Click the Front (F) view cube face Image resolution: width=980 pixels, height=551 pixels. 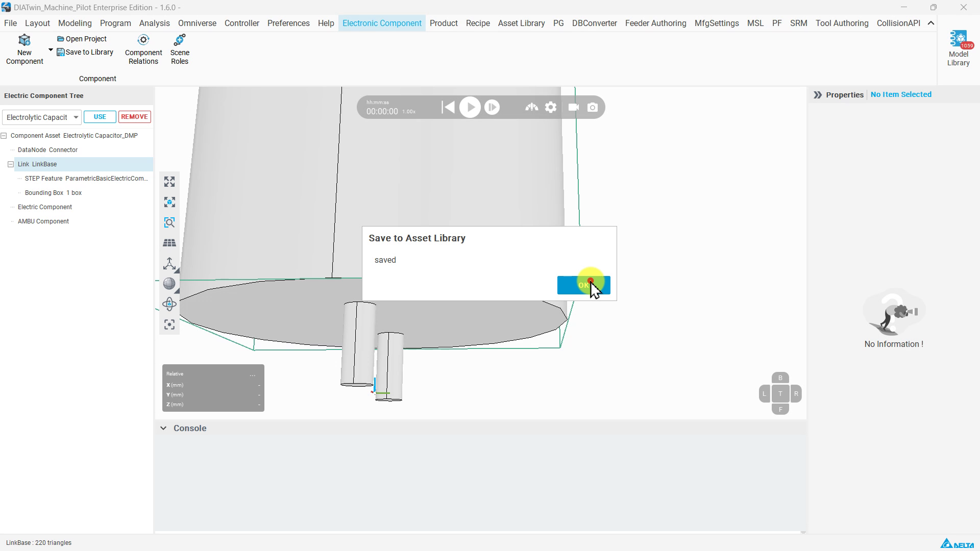tap(780, 409)
